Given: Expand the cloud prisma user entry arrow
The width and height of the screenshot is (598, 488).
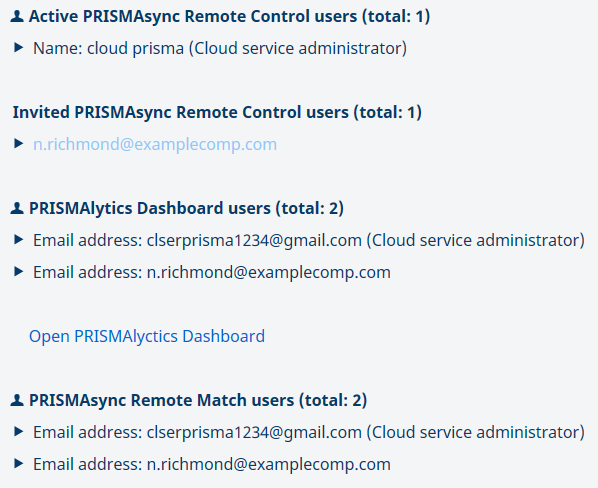Looking at the screenshot, I should [x=18, y=48].
